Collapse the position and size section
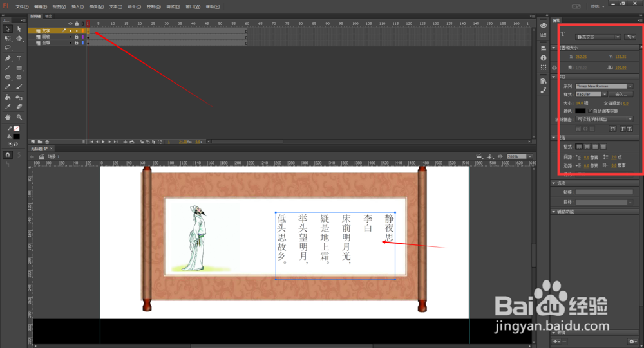 554,48
